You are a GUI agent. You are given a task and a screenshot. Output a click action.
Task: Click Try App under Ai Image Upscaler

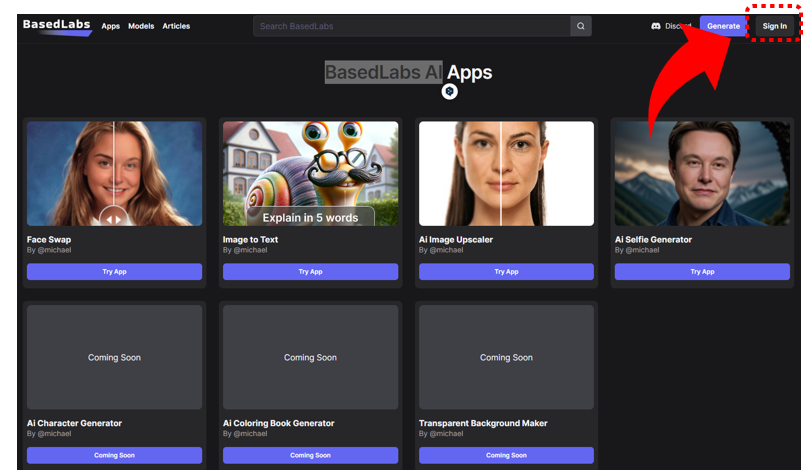tap(506, 272)
